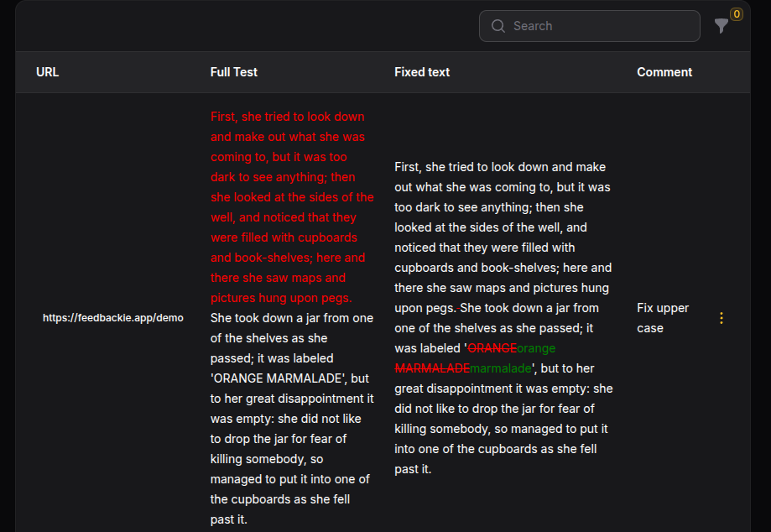This screenshot has height=532, width=771.
Task: Click the Comment column header
Action: [x=664, y=72]
